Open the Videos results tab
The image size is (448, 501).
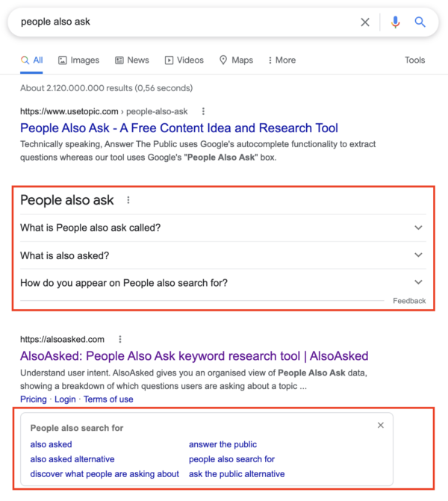coord(184,60)
